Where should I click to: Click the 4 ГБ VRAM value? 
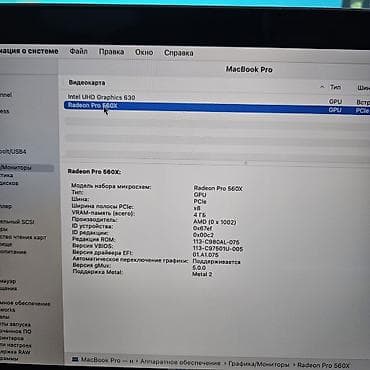(200, 215)
